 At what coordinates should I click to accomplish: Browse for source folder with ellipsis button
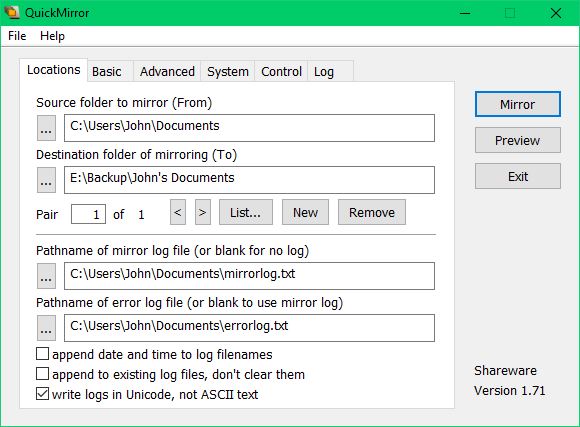[x=46, y=128]
